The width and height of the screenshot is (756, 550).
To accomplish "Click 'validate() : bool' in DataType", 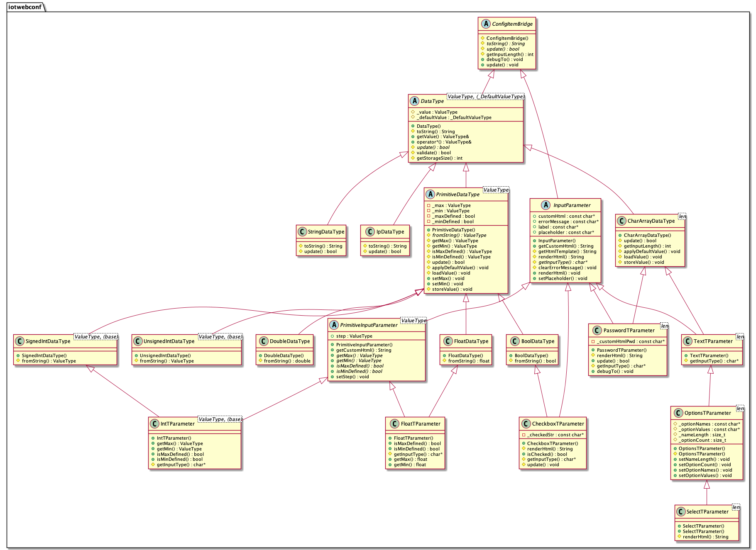I will click(434, 153).
